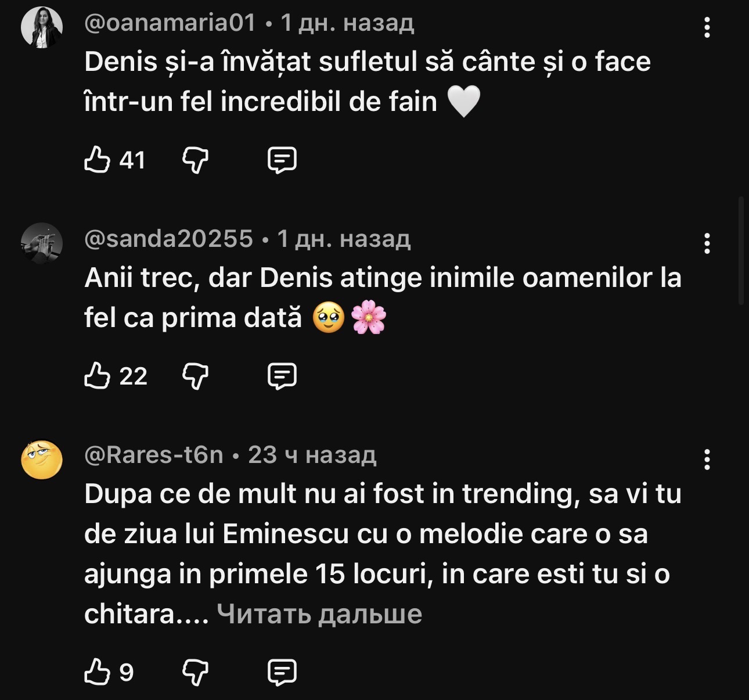Open @sanda20255's channel via username
Image resolution: width=749 pixels, height=700 pixels.
tap(168, 239)
